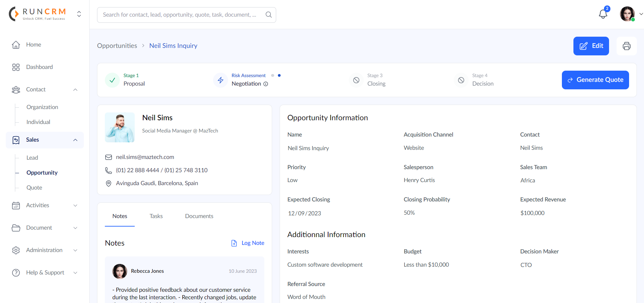Collapse the Sales sidebar section

75,140
